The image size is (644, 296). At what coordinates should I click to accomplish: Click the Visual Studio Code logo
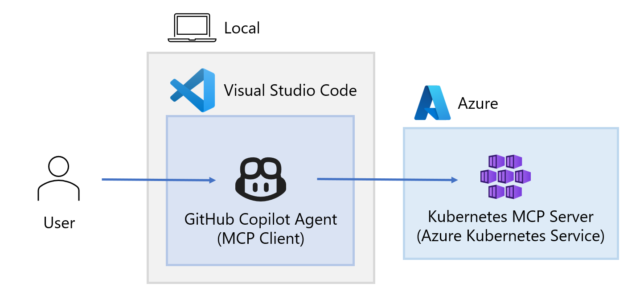pos(193,90)
